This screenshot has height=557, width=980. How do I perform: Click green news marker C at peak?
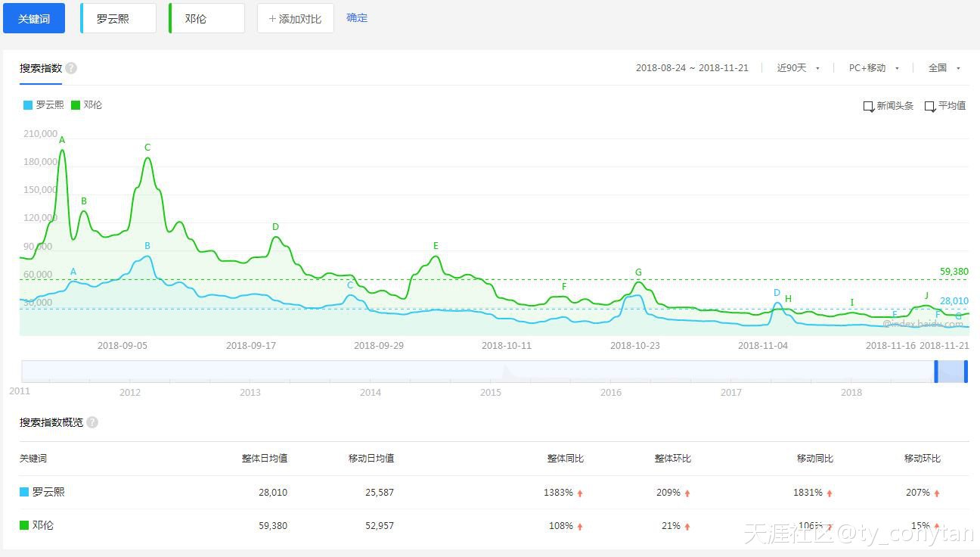(147, 148)
